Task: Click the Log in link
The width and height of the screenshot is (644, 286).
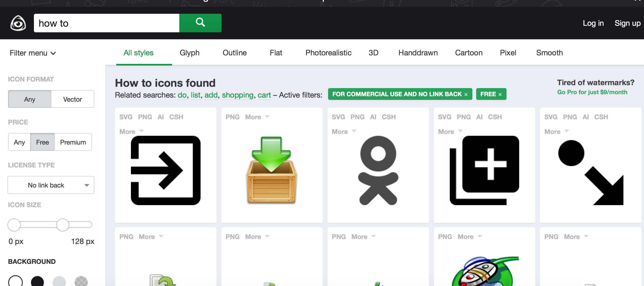Action: coord(593,23)
